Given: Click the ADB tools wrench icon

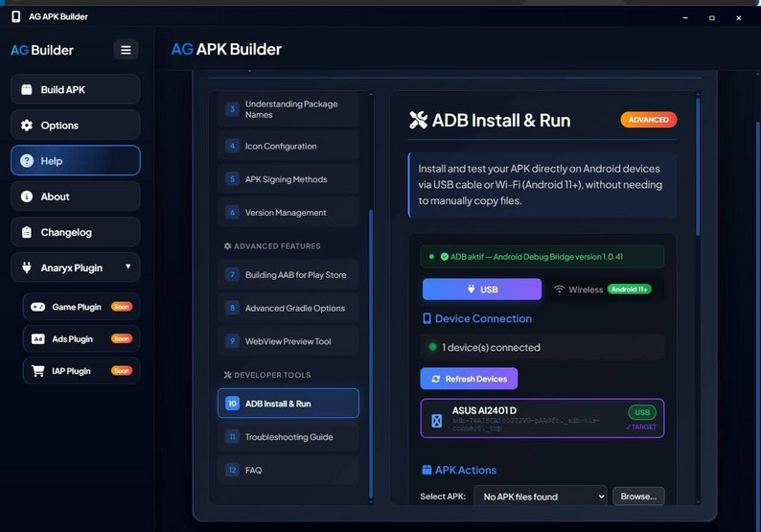Looking at the screenshot, I should tap(418, 121).
